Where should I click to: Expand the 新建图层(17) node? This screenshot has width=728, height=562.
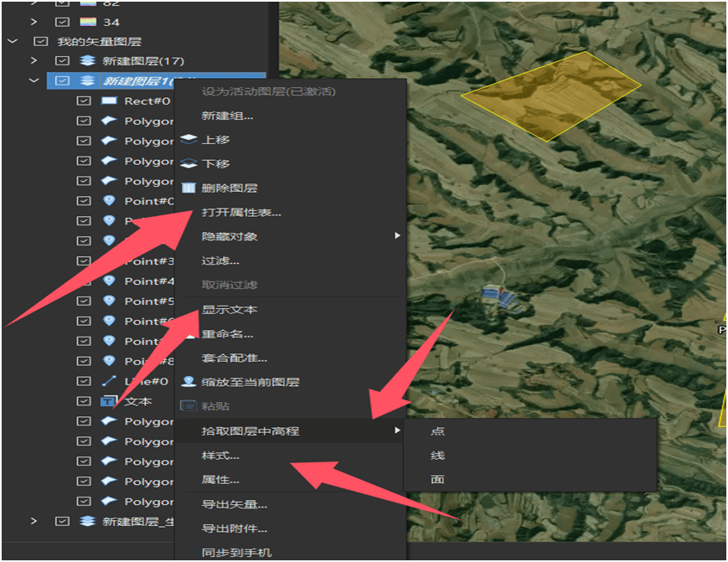[34, 61]
